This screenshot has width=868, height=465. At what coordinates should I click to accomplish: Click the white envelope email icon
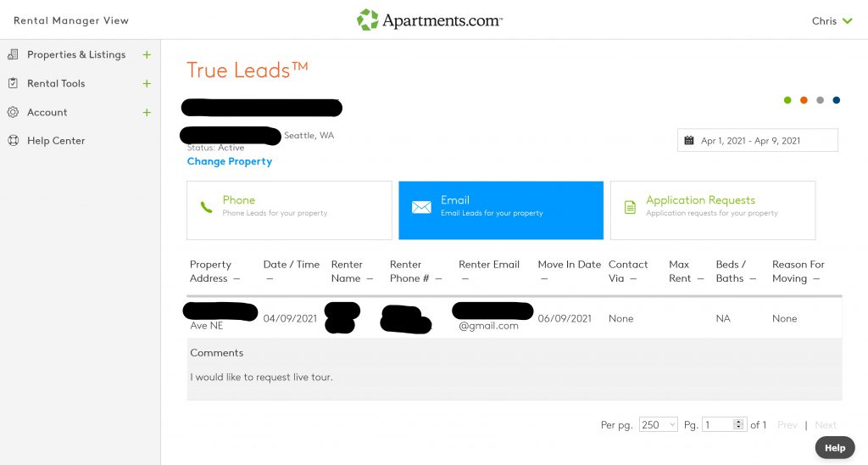tap(421, 207)
